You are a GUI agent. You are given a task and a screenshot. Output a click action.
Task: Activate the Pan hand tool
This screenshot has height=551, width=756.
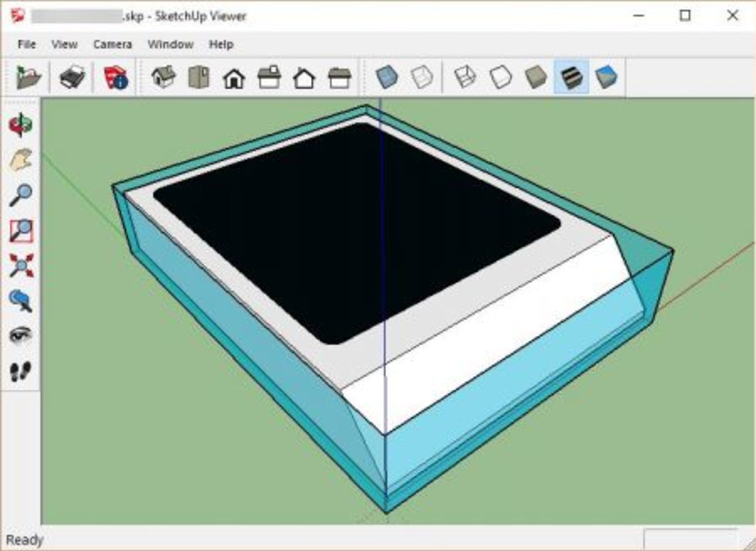point(21,160)
